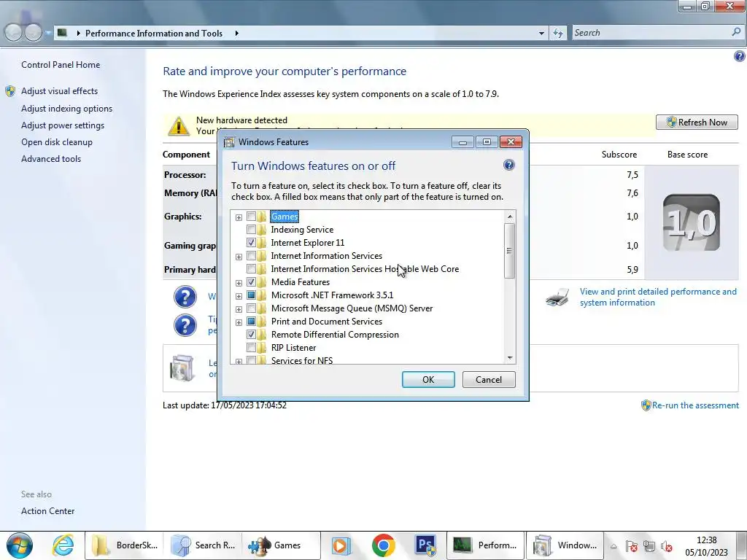Enable the Games feature checkbox
747x560 pixels.
click(x=251, y=217)
